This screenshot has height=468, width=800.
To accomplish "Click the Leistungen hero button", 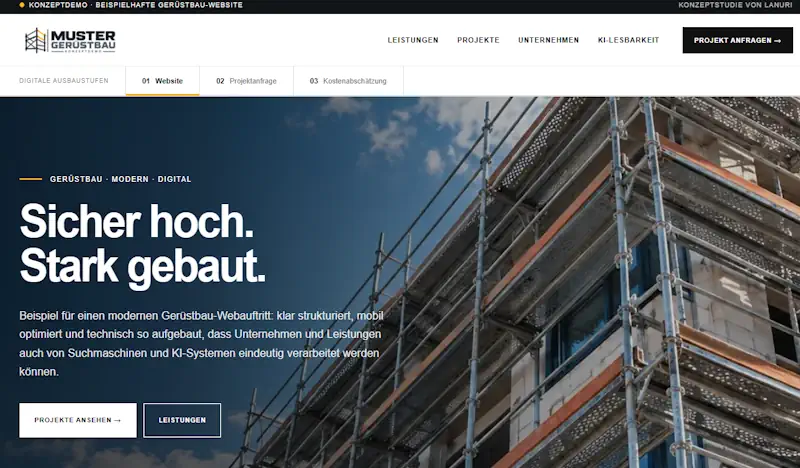I will click(182, 420).
